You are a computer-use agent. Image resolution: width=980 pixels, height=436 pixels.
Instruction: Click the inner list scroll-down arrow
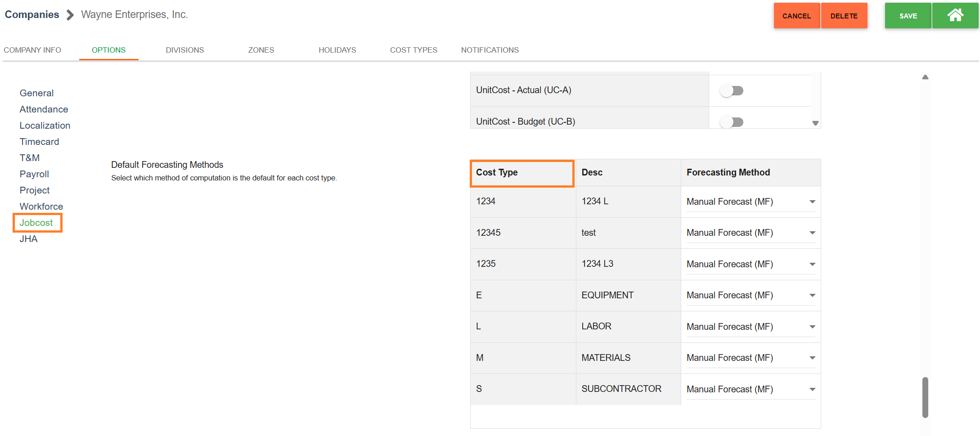815,123
